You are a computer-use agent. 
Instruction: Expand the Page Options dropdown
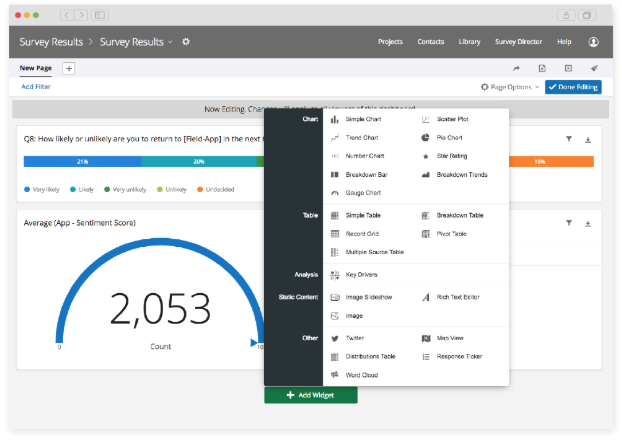click(510, 87)
